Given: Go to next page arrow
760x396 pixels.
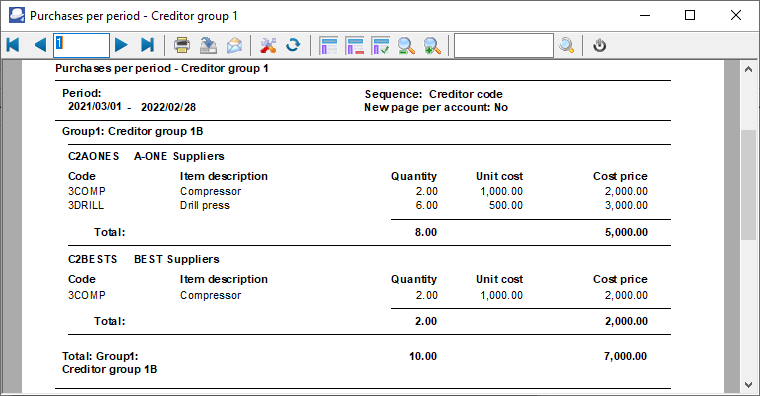Looking at the screenshot, I should coord(121,45).
